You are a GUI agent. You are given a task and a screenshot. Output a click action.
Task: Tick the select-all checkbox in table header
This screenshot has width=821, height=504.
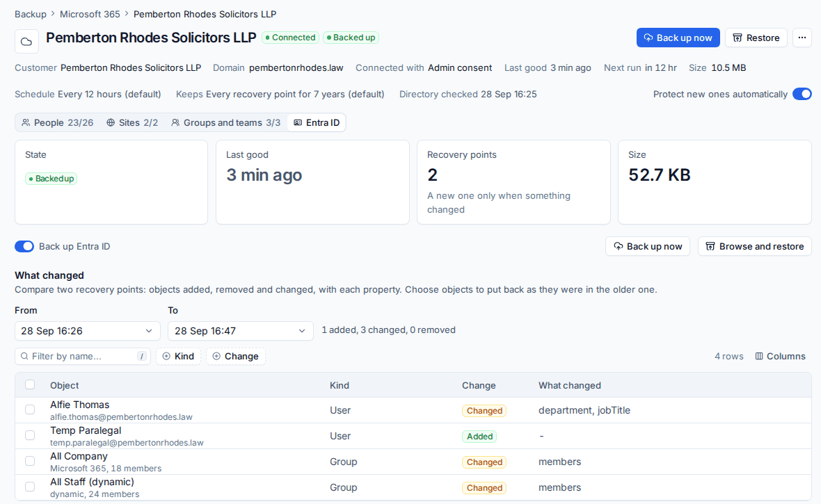30,384
